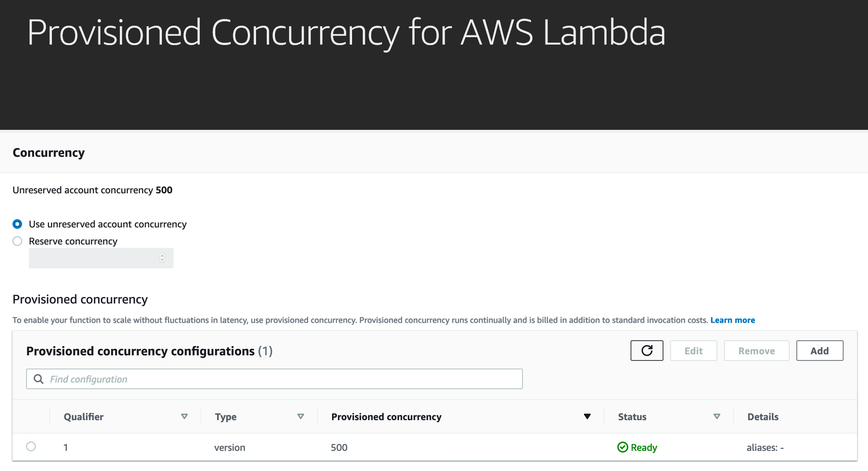Sort by Type column arrow
Image resolution: width=868 pixels, height=471 pixels.
coord(301,417)
